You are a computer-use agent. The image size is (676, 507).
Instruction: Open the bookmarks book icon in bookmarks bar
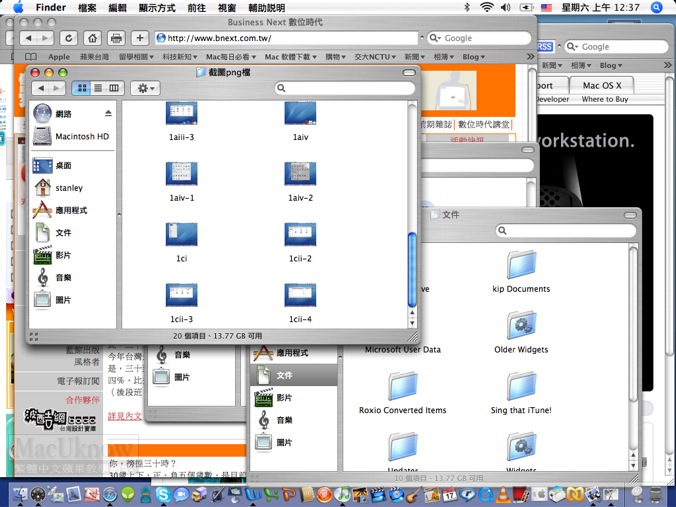(31, 56)
